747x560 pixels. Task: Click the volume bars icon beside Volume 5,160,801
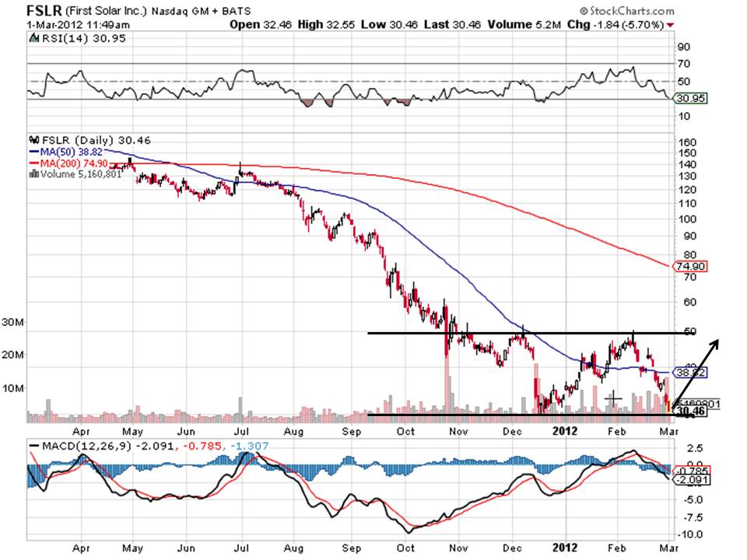[34, 173]
